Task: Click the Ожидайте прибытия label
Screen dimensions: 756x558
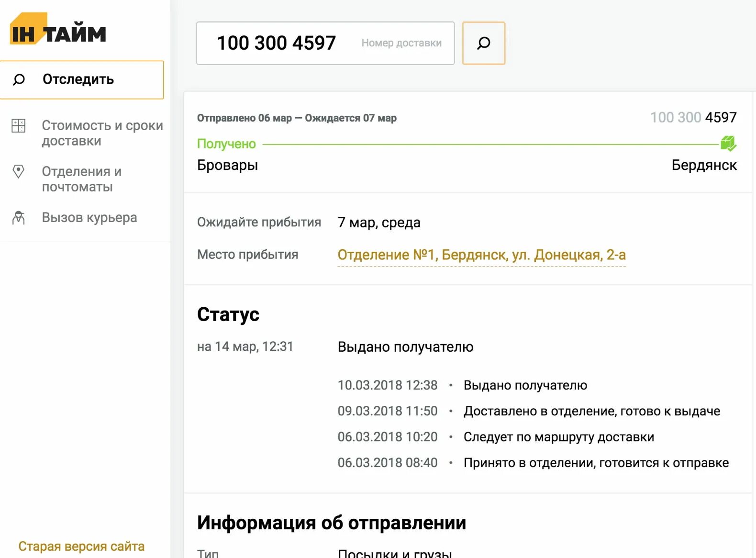Action: tap(259, 223)
